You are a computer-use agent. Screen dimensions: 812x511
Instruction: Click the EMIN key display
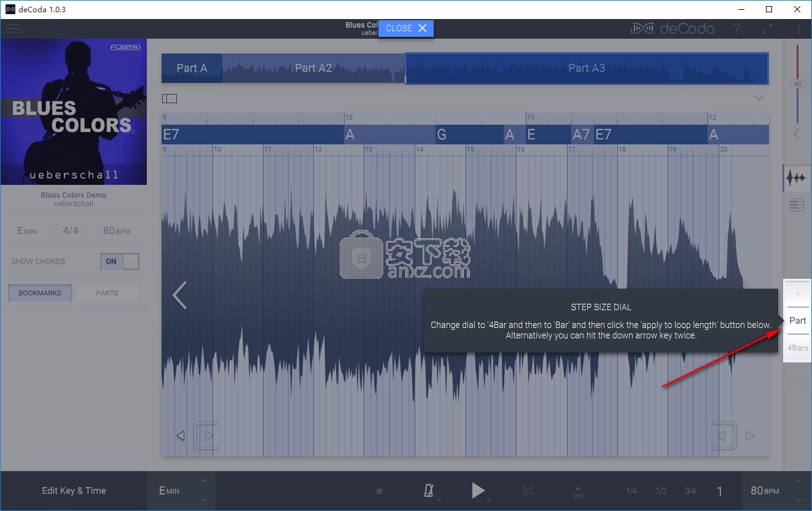point(27,231)
